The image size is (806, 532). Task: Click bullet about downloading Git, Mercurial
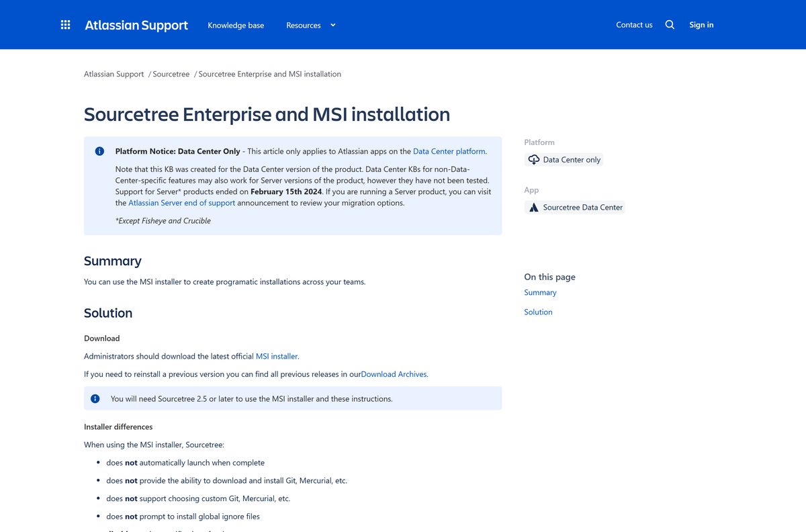[x=226, y=481]
